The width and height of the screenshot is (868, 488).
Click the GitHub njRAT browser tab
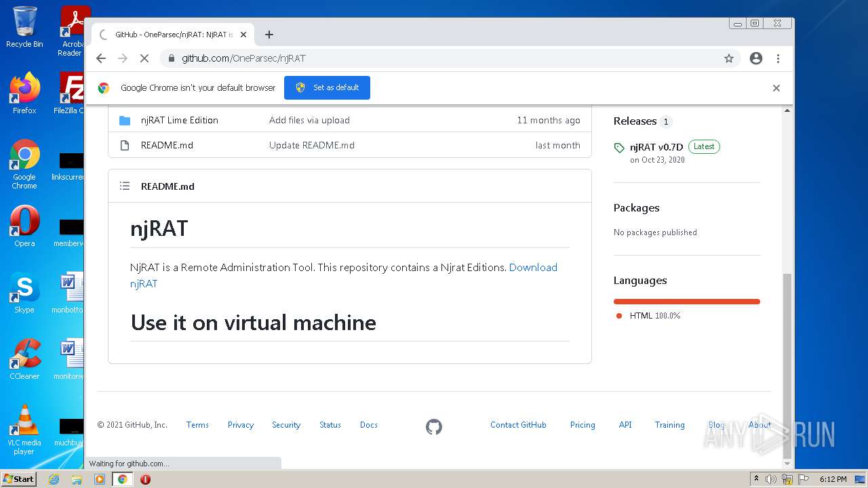[x=173, y=35]
